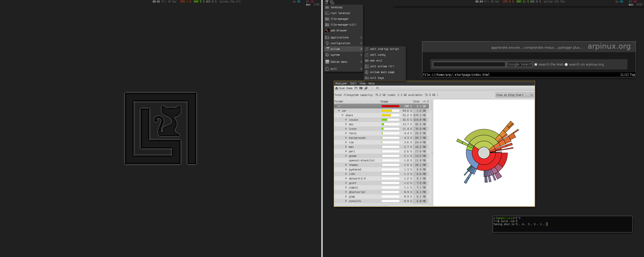Viewport: 644px width, 257px height.
Task: Click the grey center circle of the ring chart
Action: (484, 153)
